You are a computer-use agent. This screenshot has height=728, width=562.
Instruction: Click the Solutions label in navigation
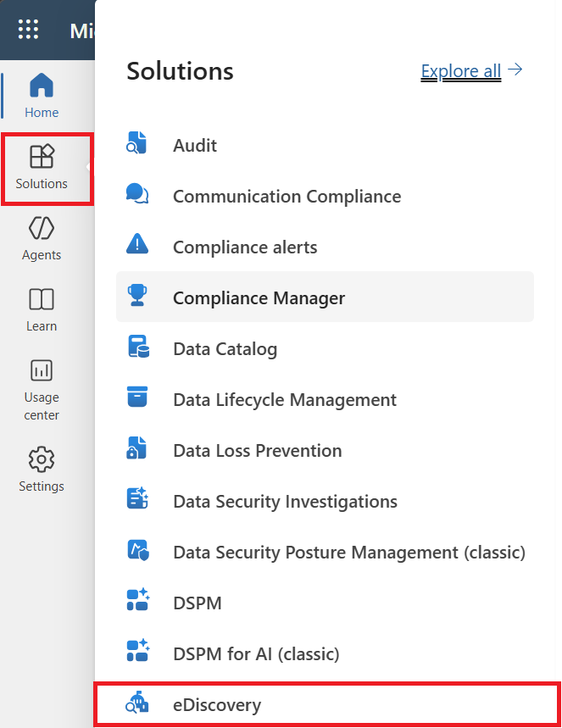pos(42,183)
